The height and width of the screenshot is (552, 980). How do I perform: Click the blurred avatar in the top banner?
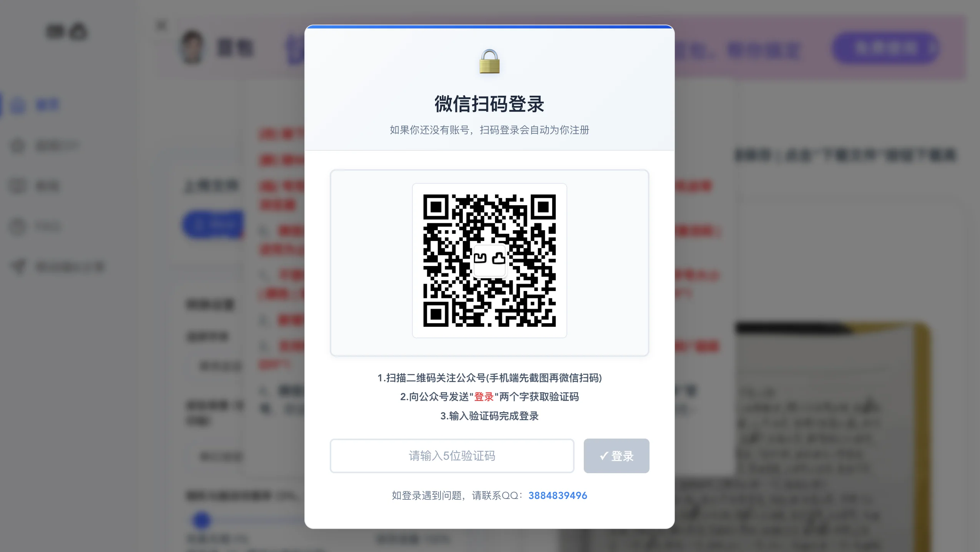tap(192, 48)
